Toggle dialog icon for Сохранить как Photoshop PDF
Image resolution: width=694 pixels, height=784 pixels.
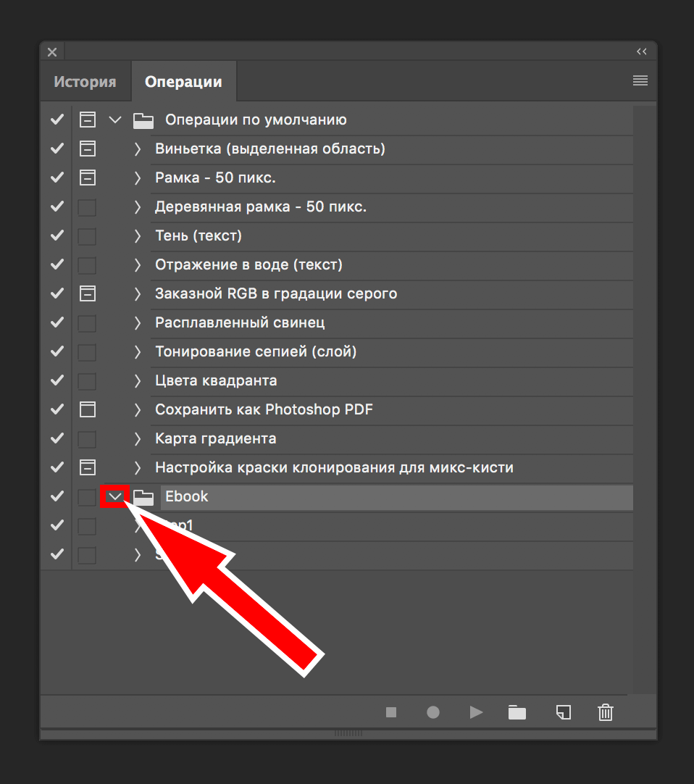(x=87, y=409)
